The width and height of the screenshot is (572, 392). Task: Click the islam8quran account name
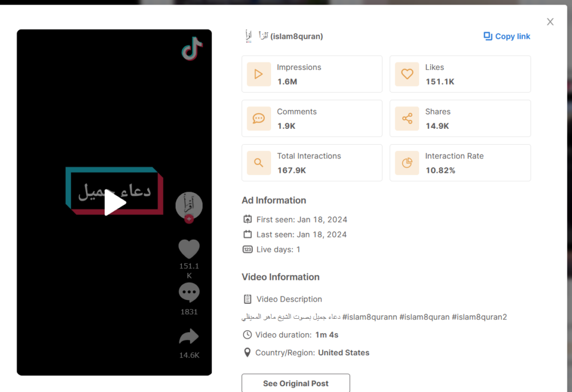coord(296,36)
